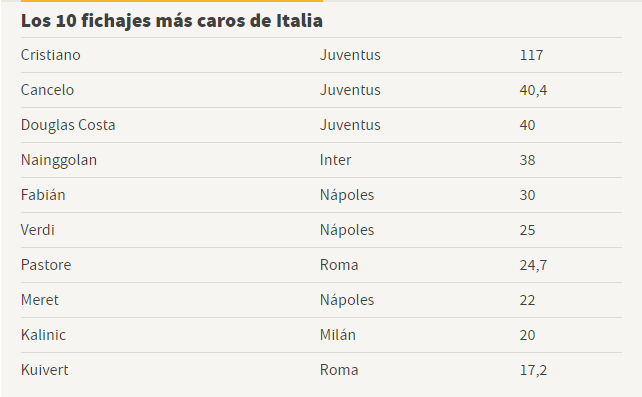Click the Juventus cell next to Douglas Costa
Image resolution: width=642 pixels, height=397 pixels.
pyautogui.click(x=350, y=125)
